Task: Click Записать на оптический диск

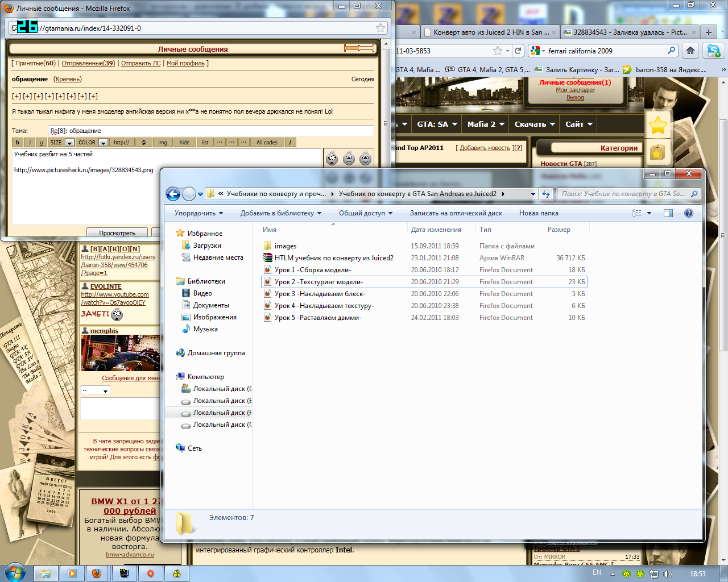Action: click(x=456, y=213)
